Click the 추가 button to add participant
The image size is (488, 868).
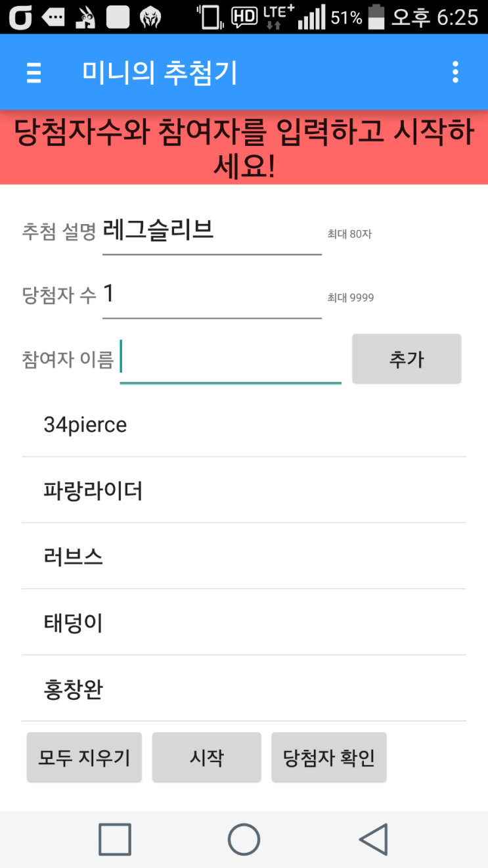[x=407, y=359]
